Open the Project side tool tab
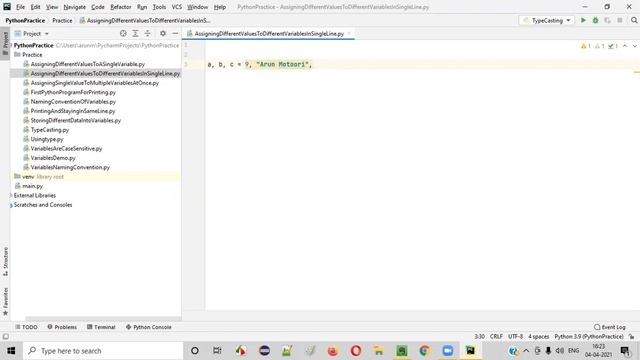 coord(5,44)
